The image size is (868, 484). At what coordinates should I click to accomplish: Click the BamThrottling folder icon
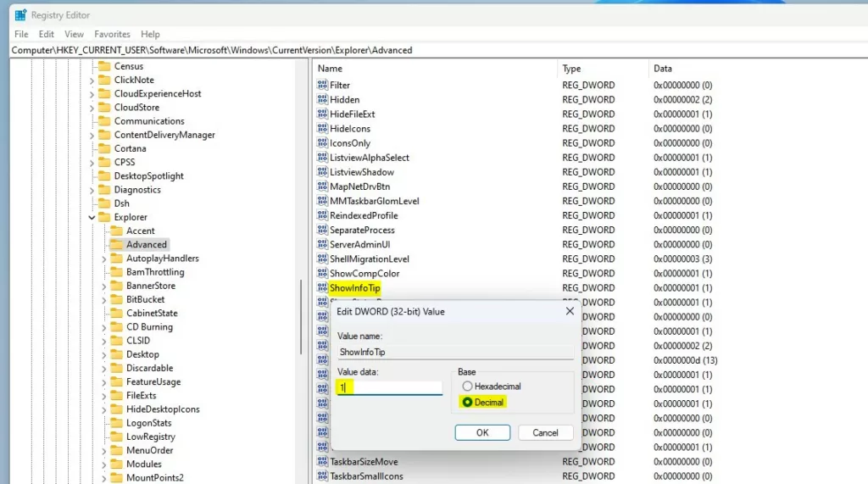click(x=116, y=272)
